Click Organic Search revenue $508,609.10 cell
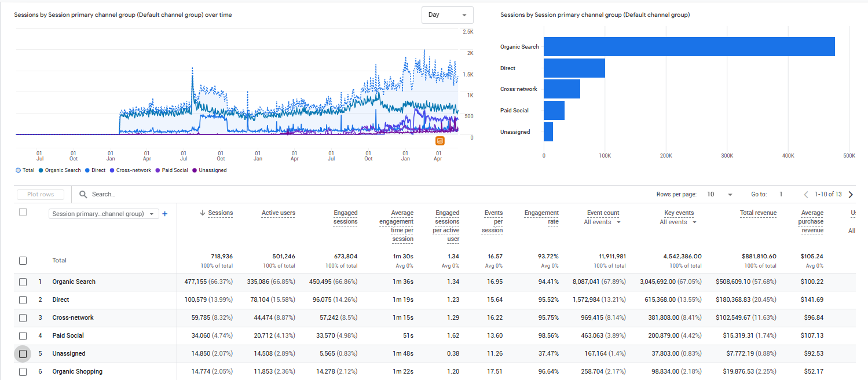Image resolution: width=868 pixels, height=380 pixels. point(746,282)
